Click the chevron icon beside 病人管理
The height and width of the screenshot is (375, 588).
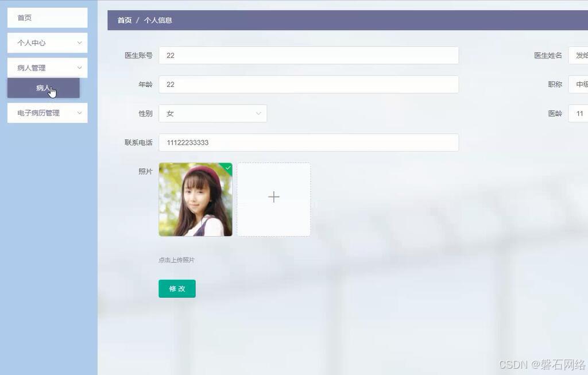coord(79,67)
